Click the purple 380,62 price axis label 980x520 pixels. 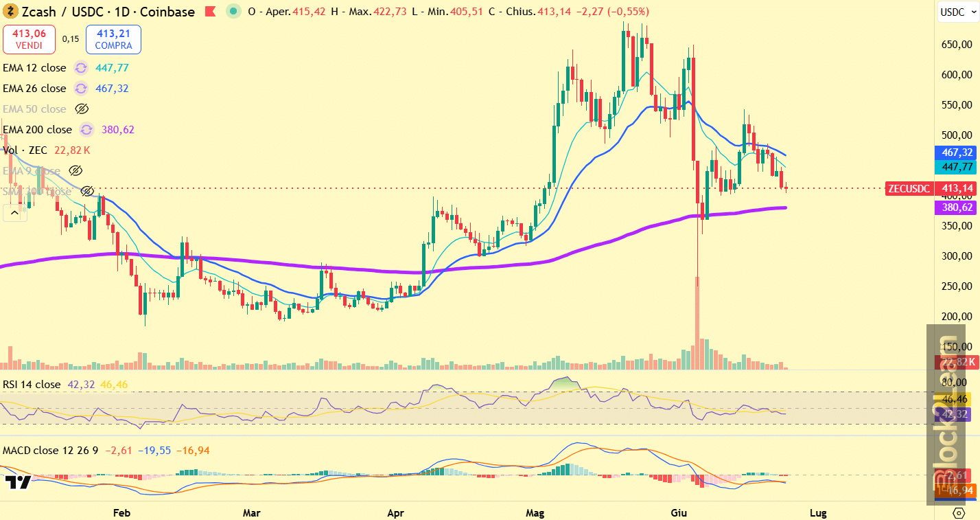pos(957,207)
